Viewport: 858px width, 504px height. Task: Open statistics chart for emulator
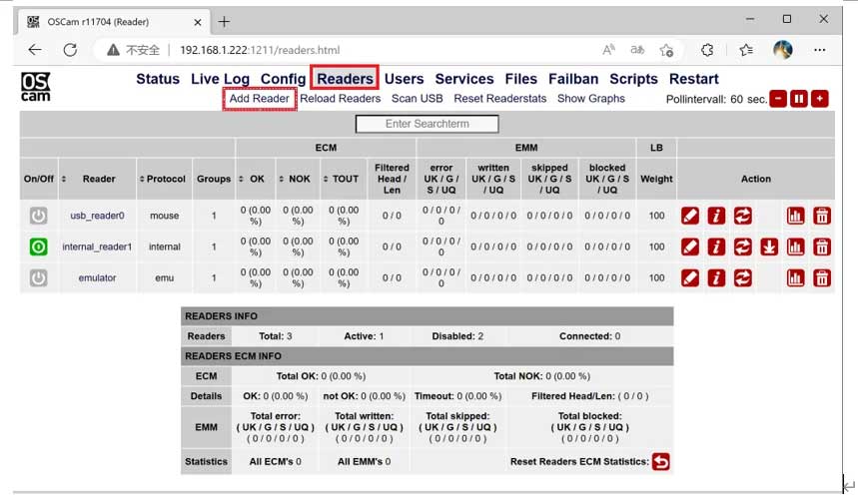[x=796, y=278]
